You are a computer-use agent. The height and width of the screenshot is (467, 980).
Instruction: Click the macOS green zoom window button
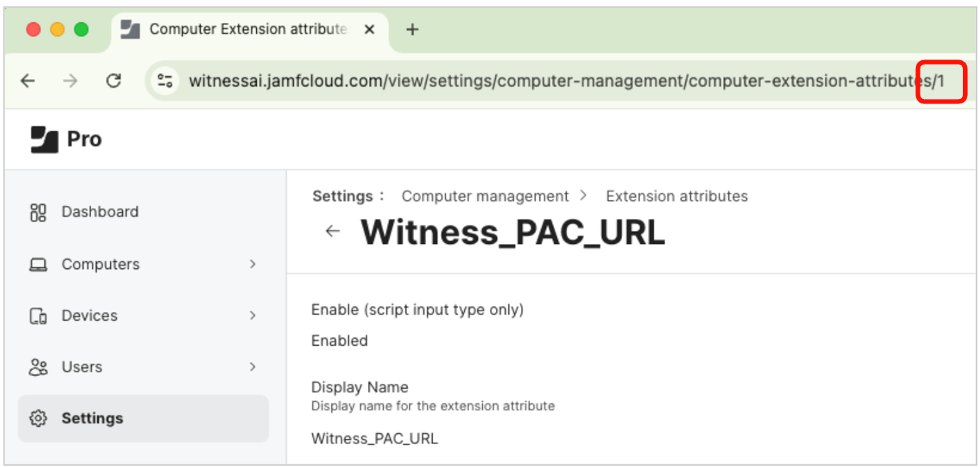[81, 29]
